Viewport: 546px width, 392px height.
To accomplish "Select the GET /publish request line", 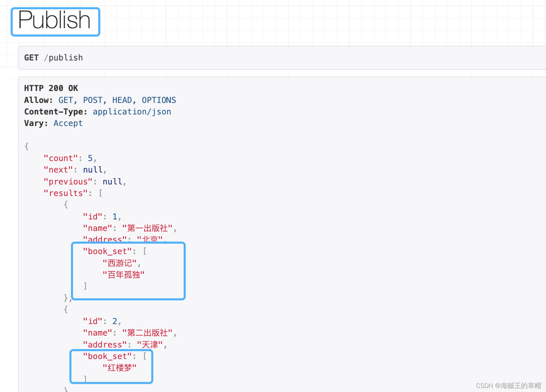I will pos(54,58).
